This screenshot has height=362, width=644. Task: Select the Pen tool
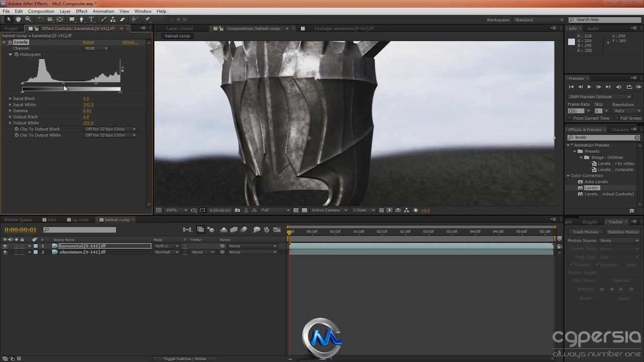[x=82, y=20]
